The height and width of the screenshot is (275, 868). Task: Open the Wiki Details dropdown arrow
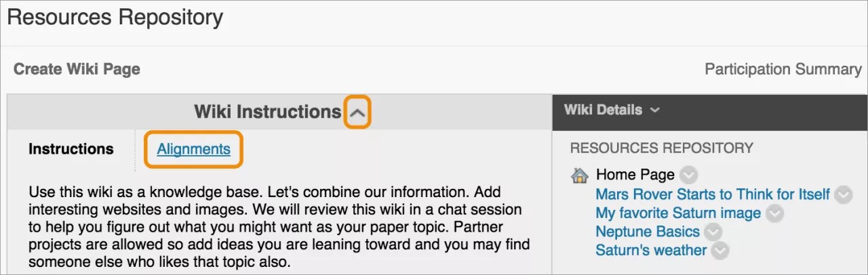[654, 110]
